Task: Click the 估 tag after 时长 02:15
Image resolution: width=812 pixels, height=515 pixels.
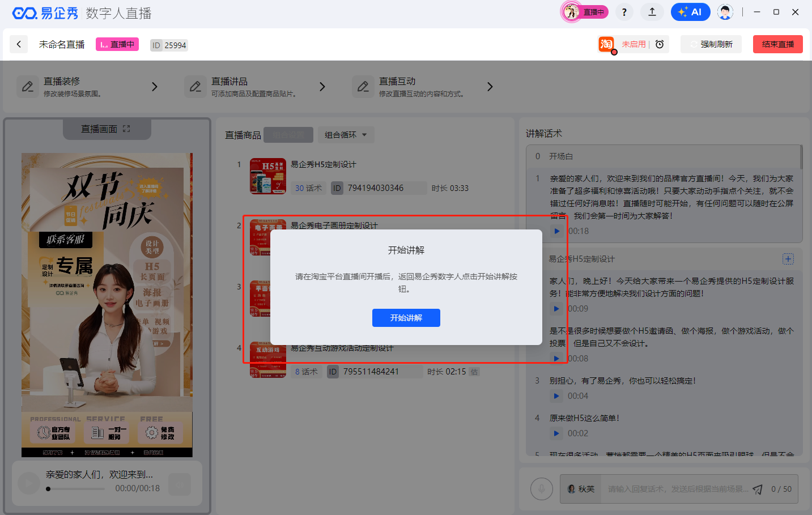Action: pos(474,372)
